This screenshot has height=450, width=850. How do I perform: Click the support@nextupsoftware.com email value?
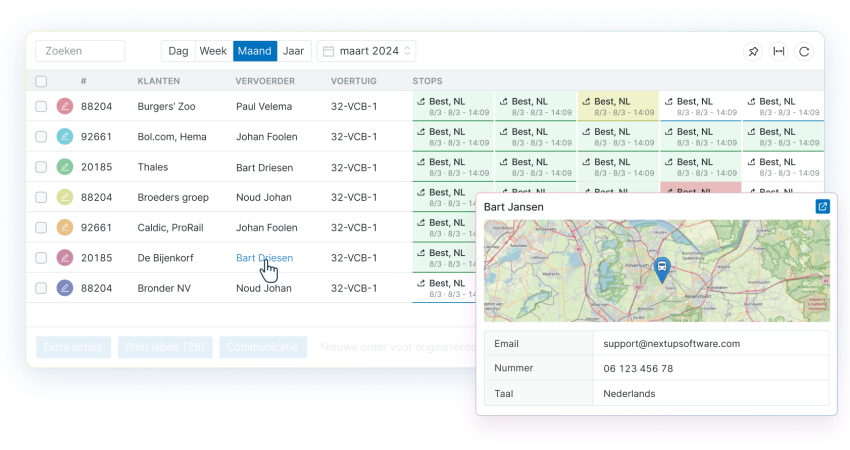[672, 344]
